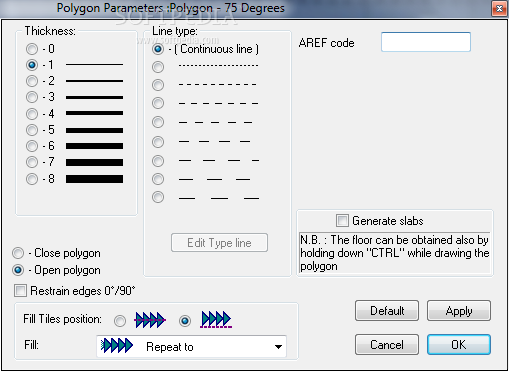Open the Fill 'Repeat to' dropdown

tap(192, 347)
